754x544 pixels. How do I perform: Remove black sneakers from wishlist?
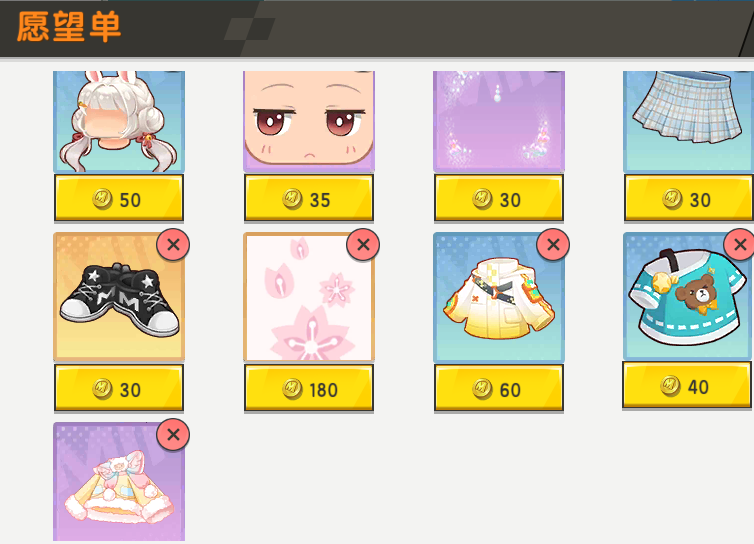pyautogui.click(x=173, y=245)
